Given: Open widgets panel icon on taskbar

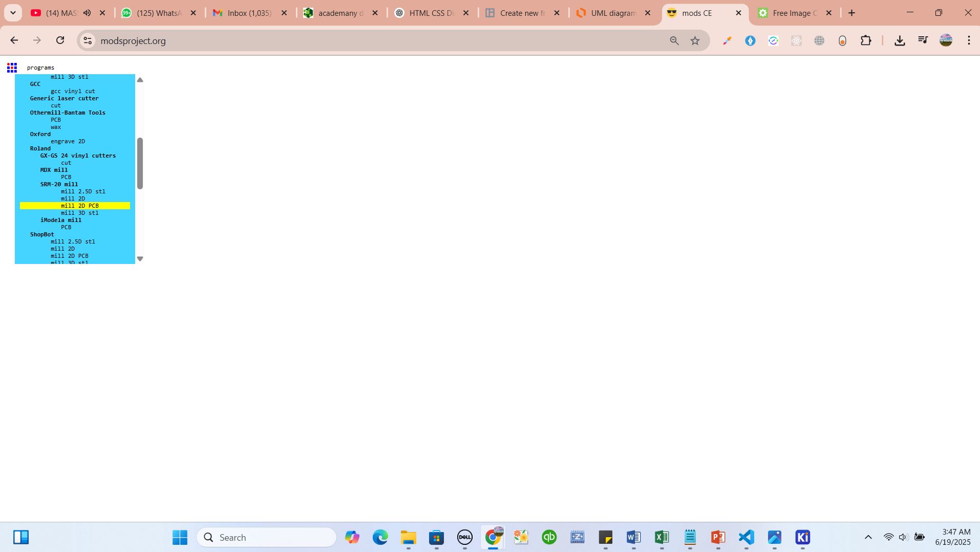Looking at the screenshot, I should click(x=21, y=537).
